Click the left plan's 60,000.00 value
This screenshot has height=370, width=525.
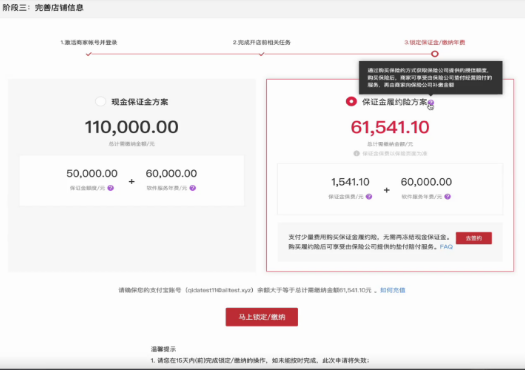[x=171, y=173]
